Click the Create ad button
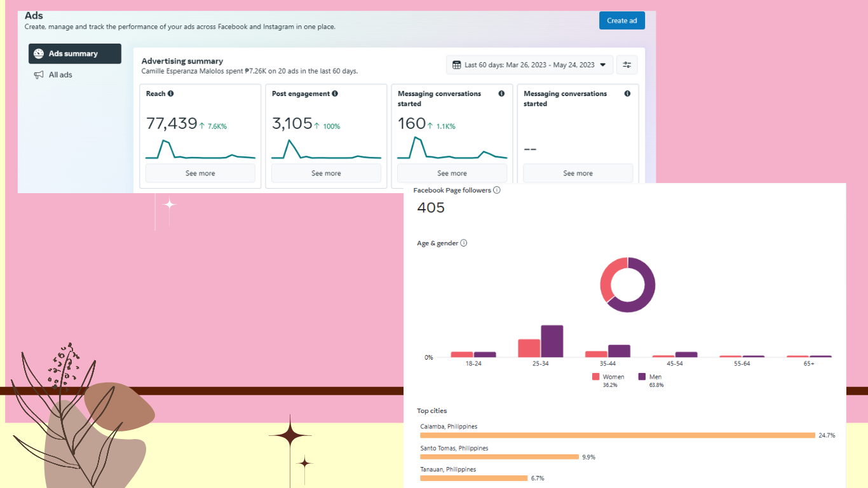This screenshot has height=488, width=868. [x=622, y=20]
